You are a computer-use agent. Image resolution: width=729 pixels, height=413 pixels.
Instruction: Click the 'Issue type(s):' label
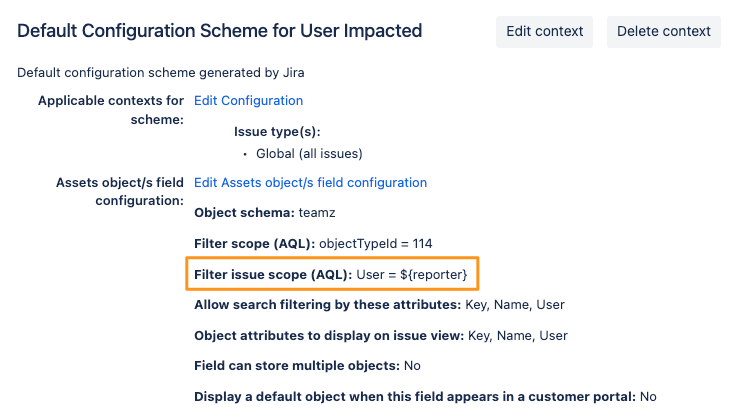276,131
